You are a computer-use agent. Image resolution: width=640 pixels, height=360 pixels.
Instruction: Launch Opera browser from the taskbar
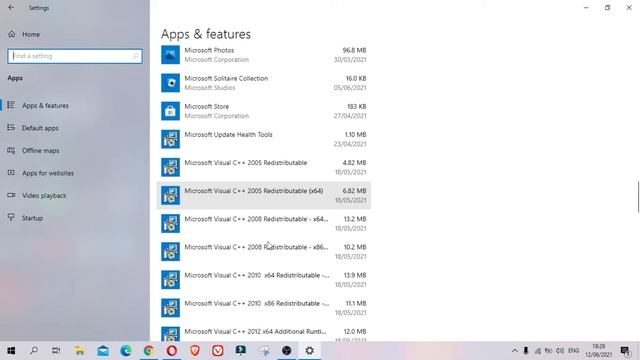[x=172, y=351]
